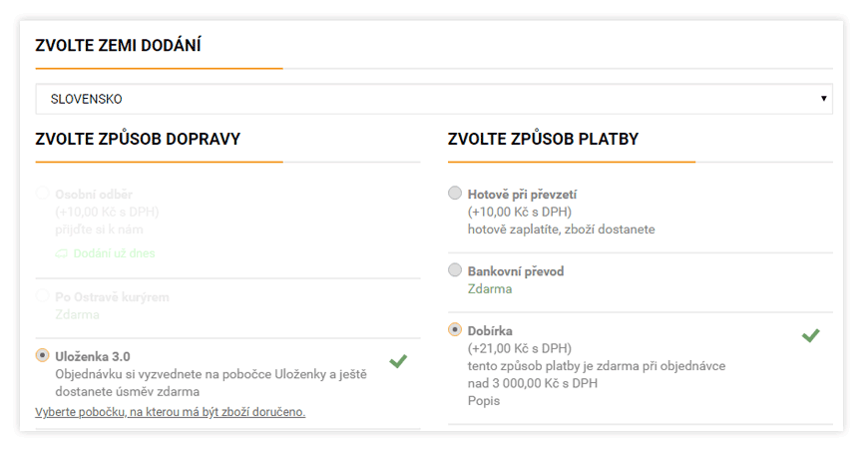The height and width of the screenshot is (454, 868).
Task: Select the Dobírka payment radio button
Action: pyautogui.click(x=455, y=329)
